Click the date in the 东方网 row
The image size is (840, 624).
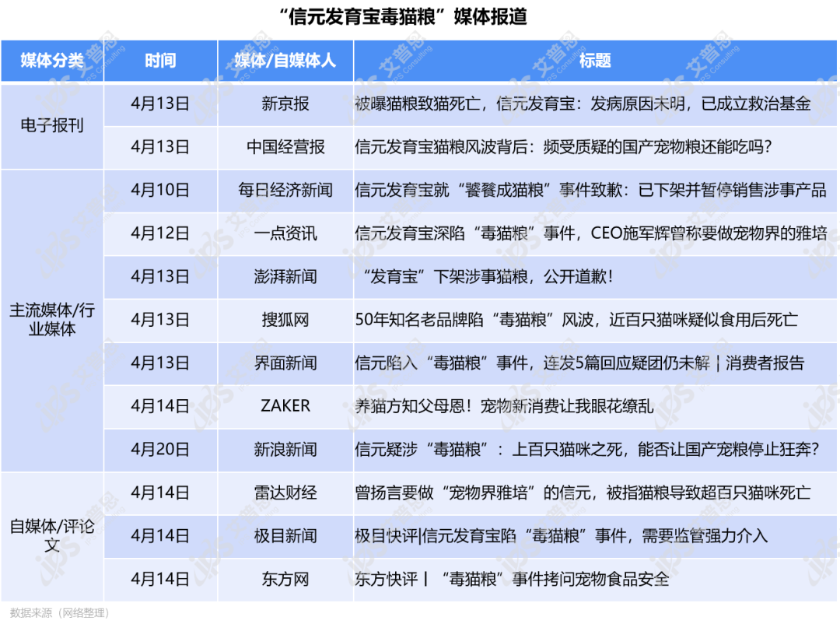click(x=160, y=579)
